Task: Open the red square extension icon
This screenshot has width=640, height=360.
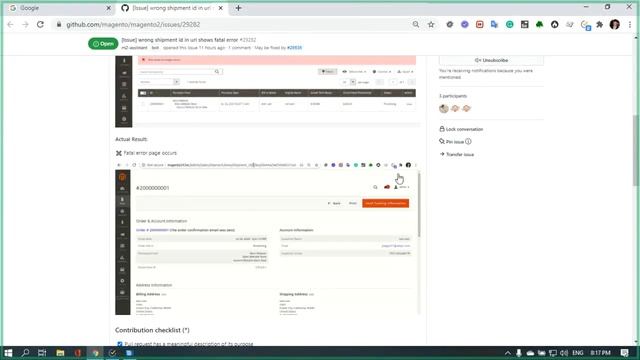Action: coord(480,24)
